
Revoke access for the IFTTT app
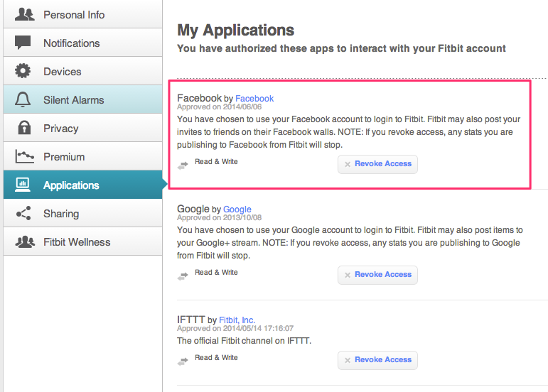pos(377,360)
